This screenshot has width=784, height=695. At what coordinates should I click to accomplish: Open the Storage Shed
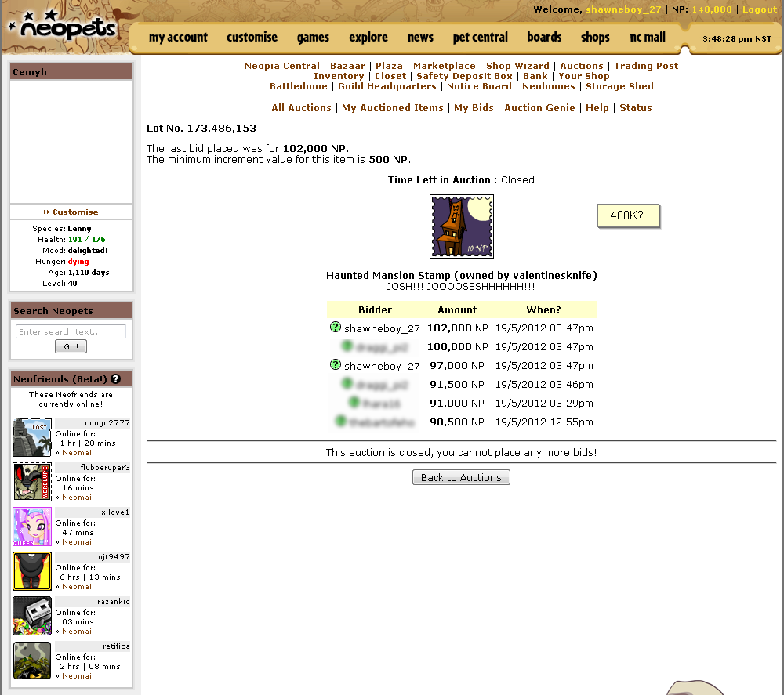[x=619, y=86]
